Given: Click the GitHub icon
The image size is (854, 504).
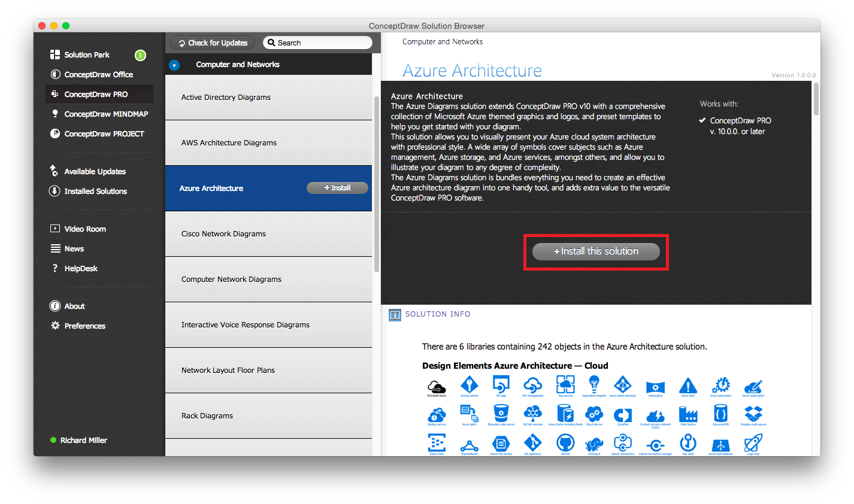Looking at the screenshot, I should [x=565, y=444].
